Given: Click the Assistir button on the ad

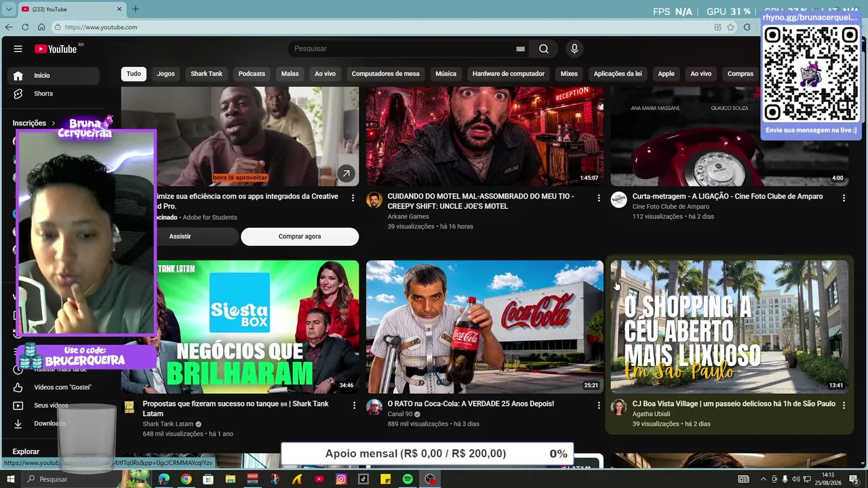Looking at the screenshot, I should point(180,237).
